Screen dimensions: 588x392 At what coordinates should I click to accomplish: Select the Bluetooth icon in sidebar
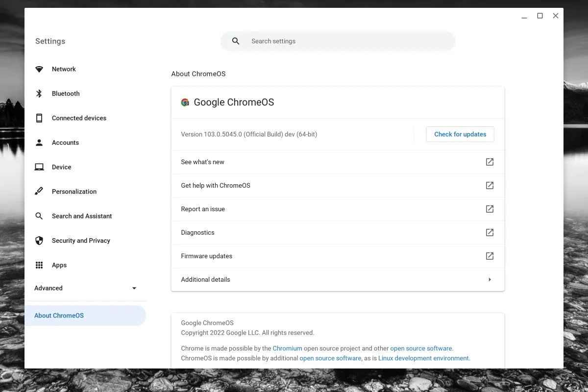(39, 94)
